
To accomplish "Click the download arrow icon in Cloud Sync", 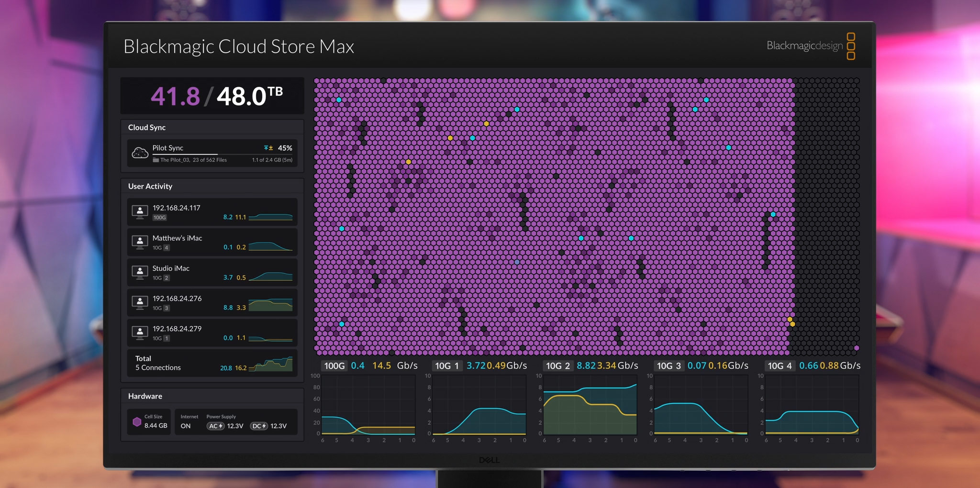I will coord(271,148).
